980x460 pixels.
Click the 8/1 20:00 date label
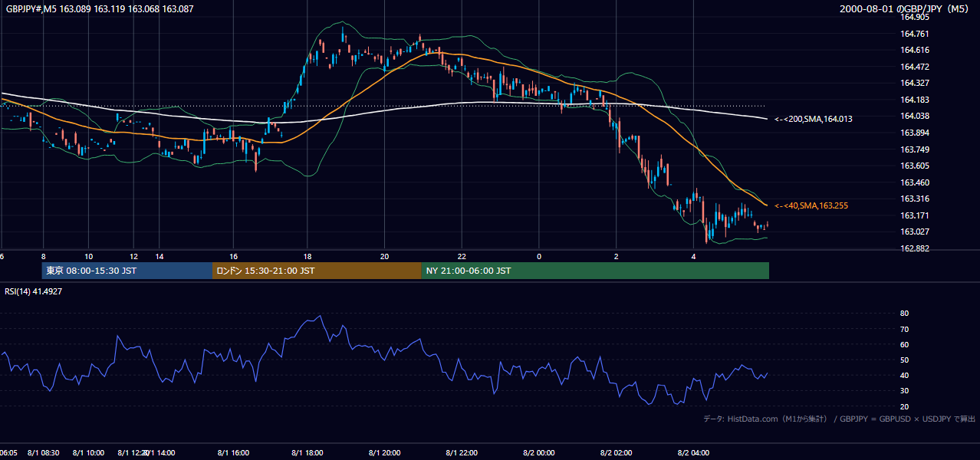pyautogui.click(x=385, y=453)
